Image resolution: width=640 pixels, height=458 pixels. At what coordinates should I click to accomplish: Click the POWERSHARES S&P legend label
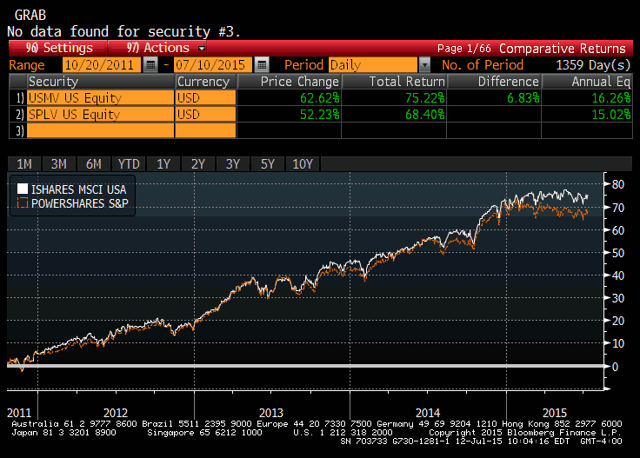click(80, 203)
